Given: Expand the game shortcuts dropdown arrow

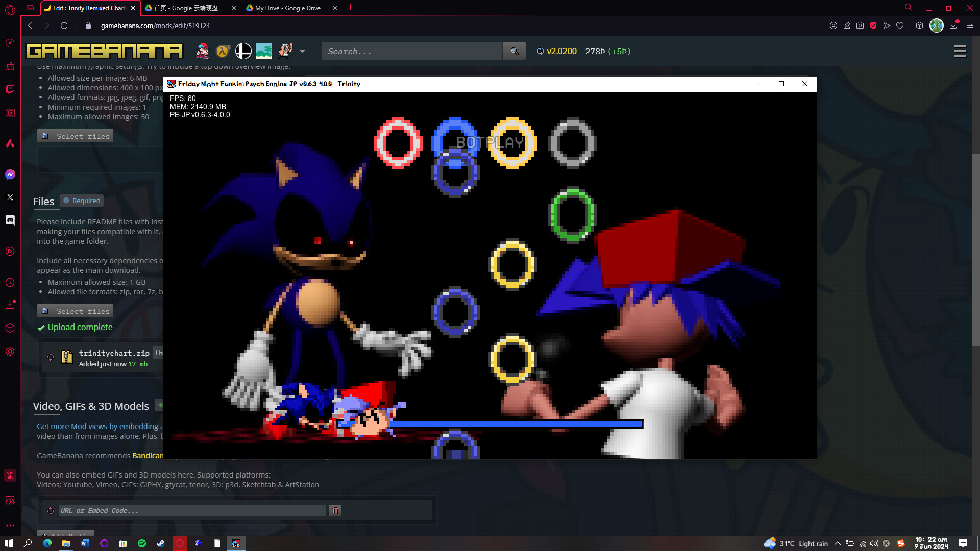Looking at the screenshot, I should coord(303,51).
